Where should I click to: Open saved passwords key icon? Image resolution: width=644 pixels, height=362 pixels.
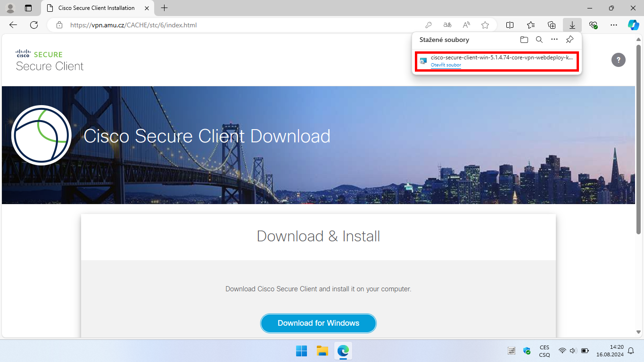click(x=429, y=25)
